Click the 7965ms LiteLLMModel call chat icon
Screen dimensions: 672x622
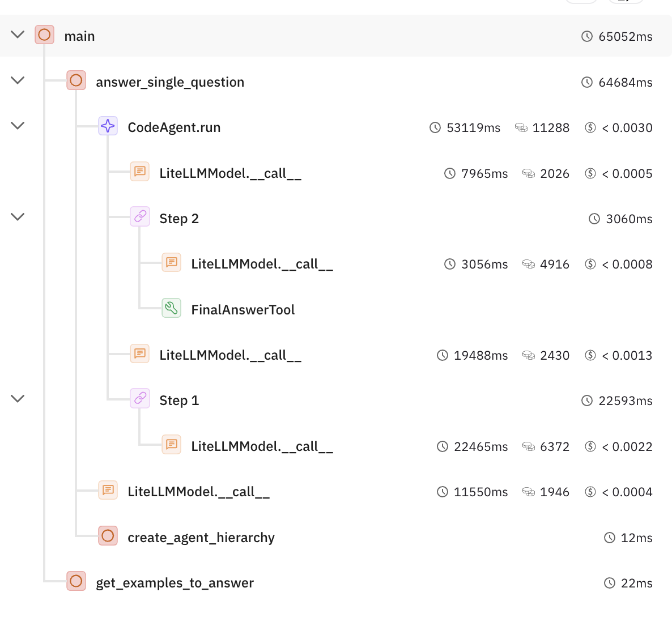(140, 172)
